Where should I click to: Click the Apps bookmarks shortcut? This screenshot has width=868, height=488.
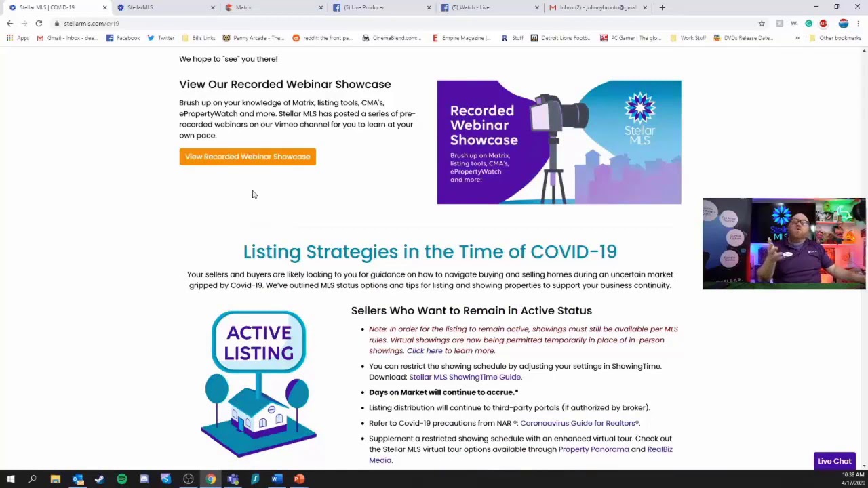(18, 38)
